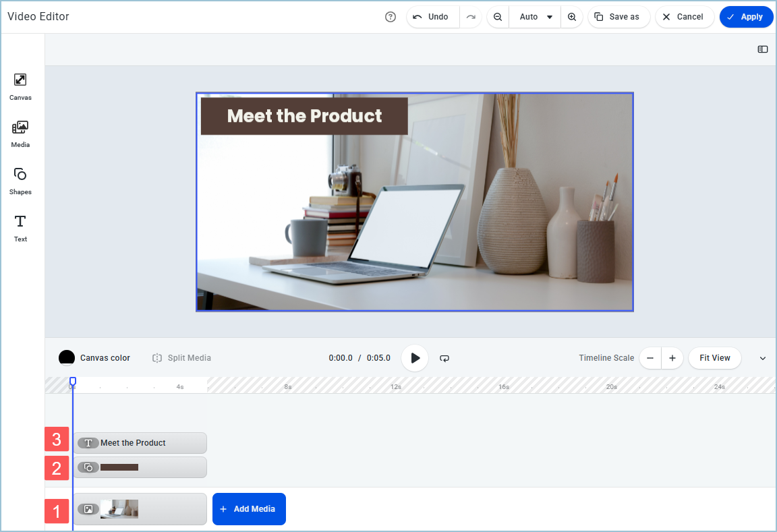Image resolution: width=777 pixels, height=532 pixels.
Task: Select the image clip on track 1
Action: (140, 509)
